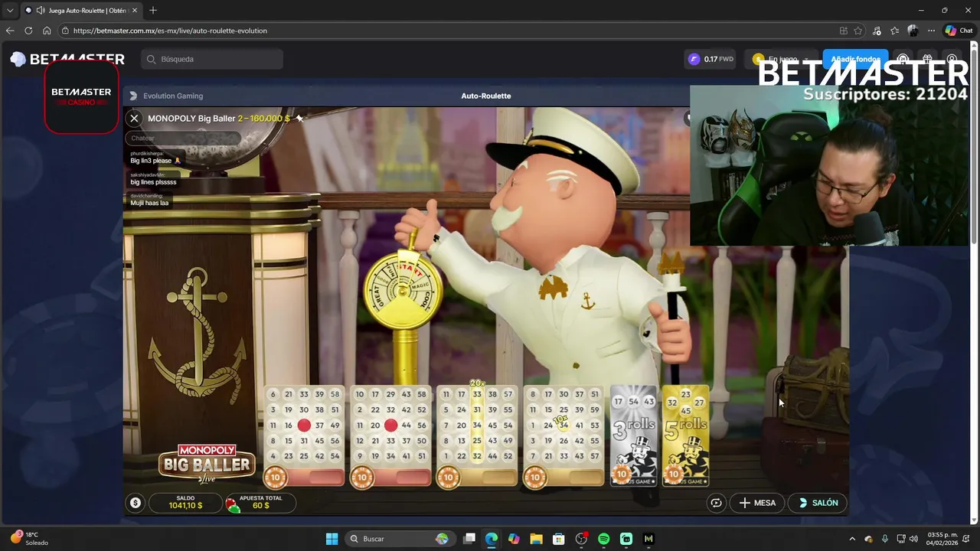Click the Añadir fondos button
This screenshot has height=551, width=980.
854,59
